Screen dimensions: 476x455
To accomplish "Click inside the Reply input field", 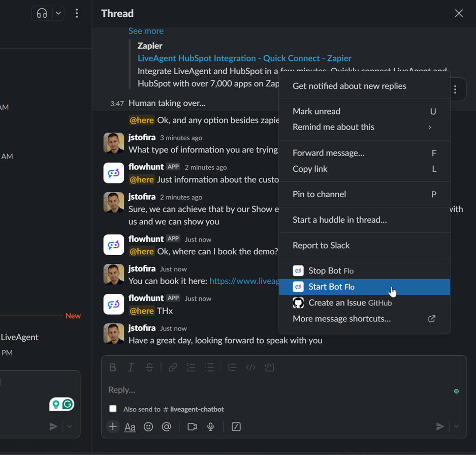I will pos(229,389).
